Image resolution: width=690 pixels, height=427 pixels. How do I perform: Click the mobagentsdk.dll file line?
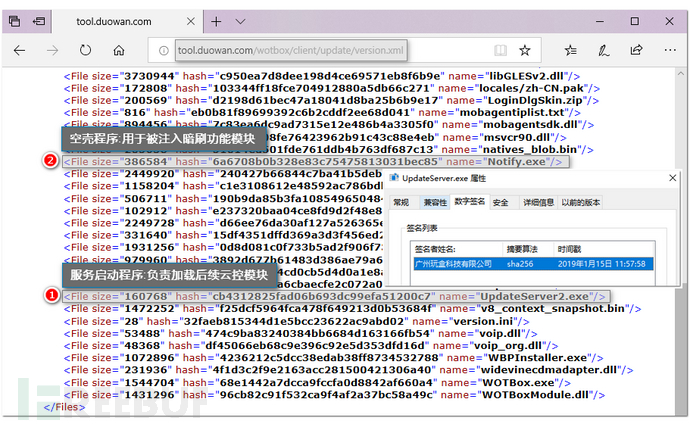coord(329,125)
